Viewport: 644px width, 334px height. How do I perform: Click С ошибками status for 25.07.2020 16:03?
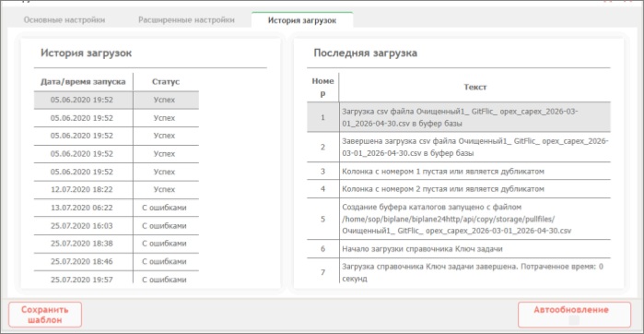pos(164,226)
